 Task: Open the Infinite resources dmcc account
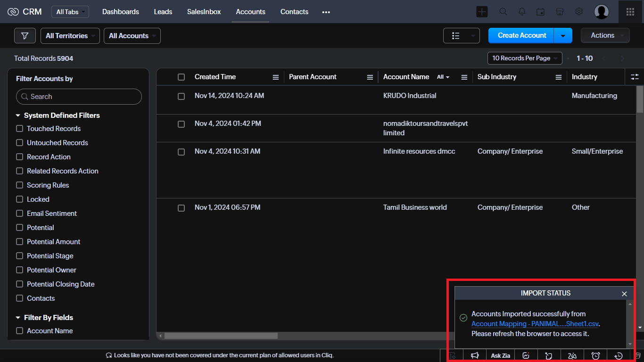click(419, 151)
